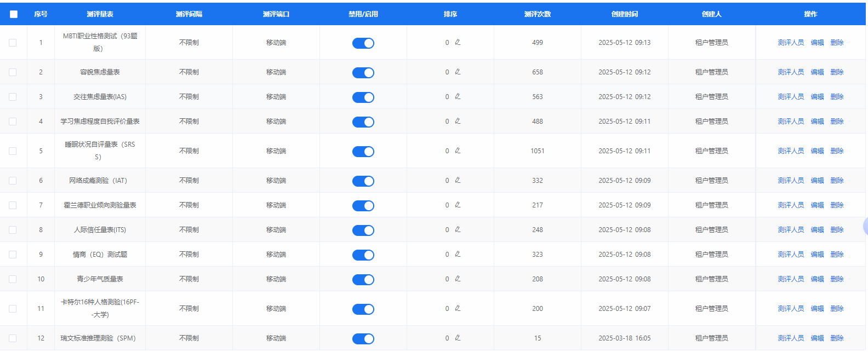Viewport: 868px width, 352px height.
Task: Switch off the 容貌焦虑量表 enable toggle
Action: click(x=363, y=72)
